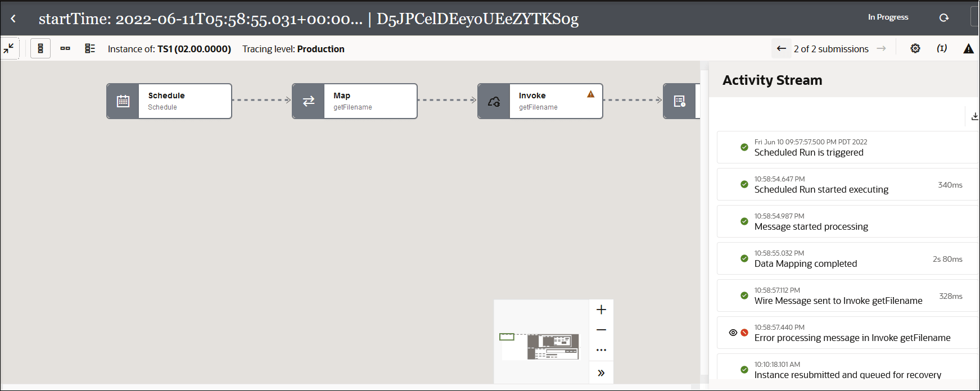Click green check beside 'Scheduled Run is triggered'
Image resolution: width=980 pixels, height=391 pixels.
tap(744, 147)
